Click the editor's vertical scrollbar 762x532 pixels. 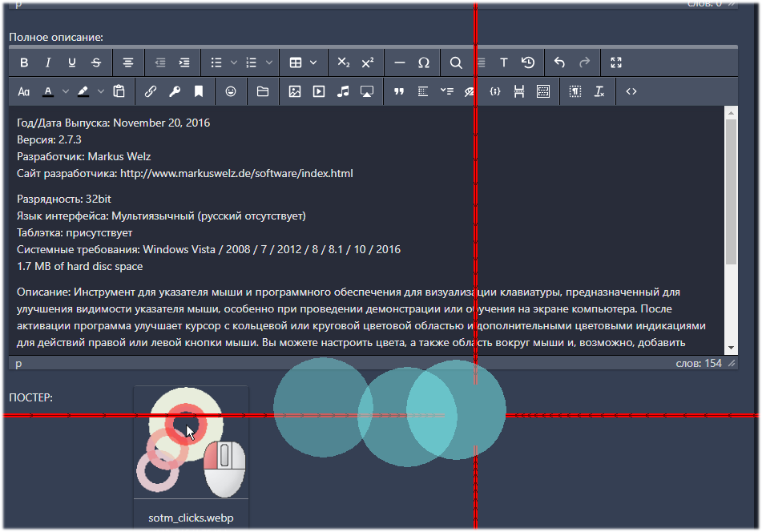coord(730,192)
